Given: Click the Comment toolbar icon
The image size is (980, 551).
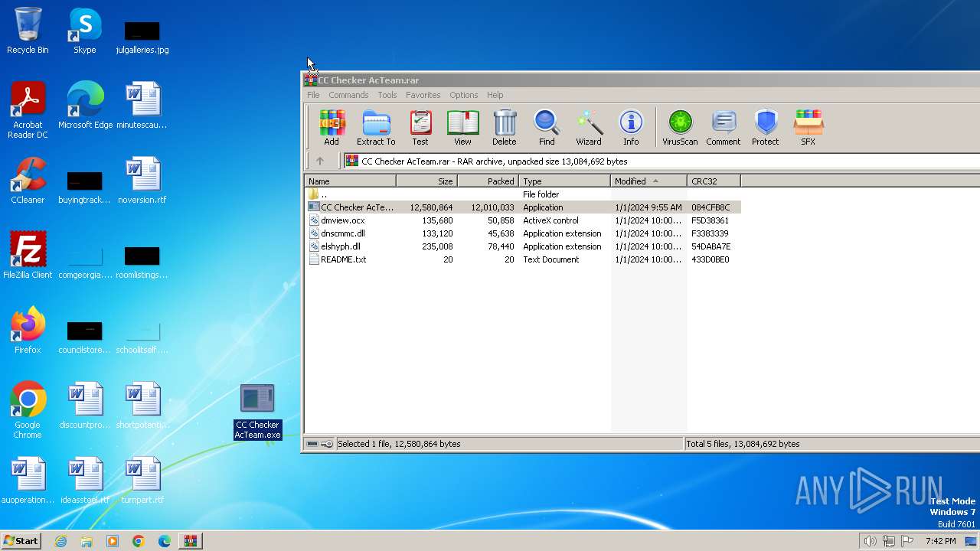Looking at the screenshot, I should coord(723,127).
